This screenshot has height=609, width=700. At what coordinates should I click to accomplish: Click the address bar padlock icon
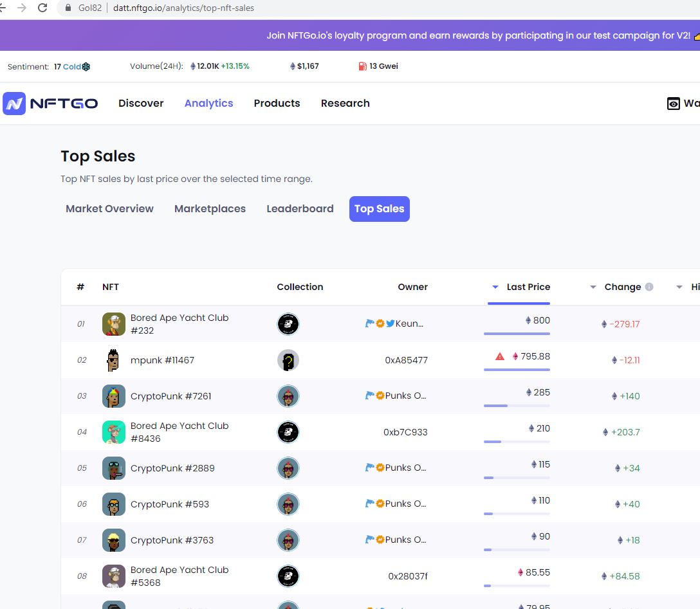pos(68,8)
